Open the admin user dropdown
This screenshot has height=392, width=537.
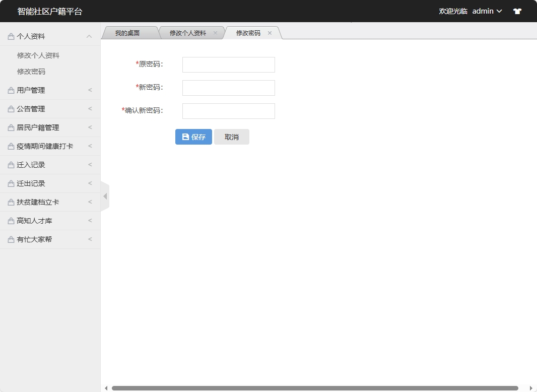pos(487,11)
